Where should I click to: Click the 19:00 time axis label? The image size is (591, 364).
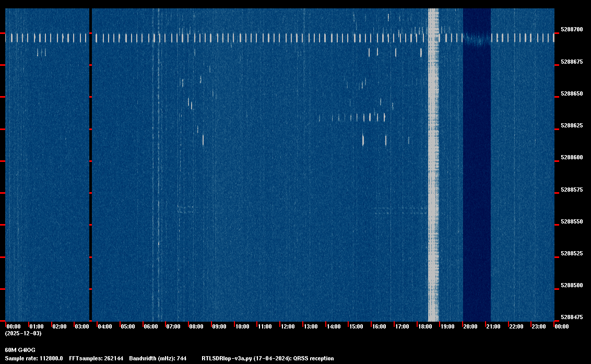click(x=447, y=326)
